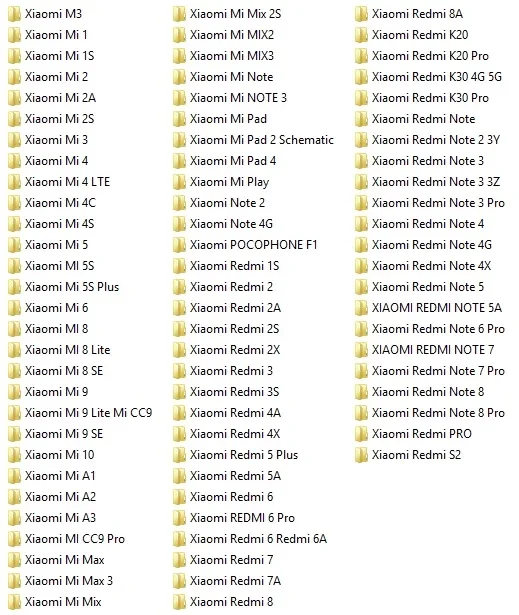
Task: Click the folder icon next to Xiaomi Redmi 4X
Action: click(x=179, y=434)
